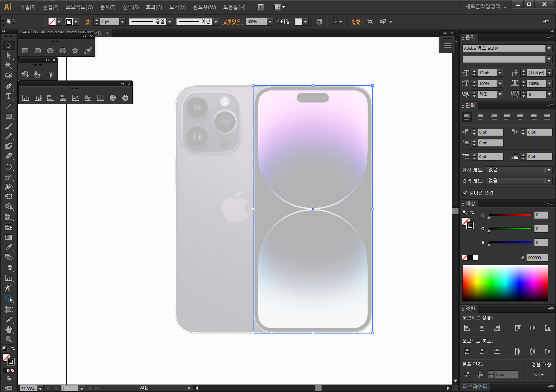This screenshot has height=392, width=556.
Task: Open the 33.33% zoom level dropdown
Action: (40, 389)
